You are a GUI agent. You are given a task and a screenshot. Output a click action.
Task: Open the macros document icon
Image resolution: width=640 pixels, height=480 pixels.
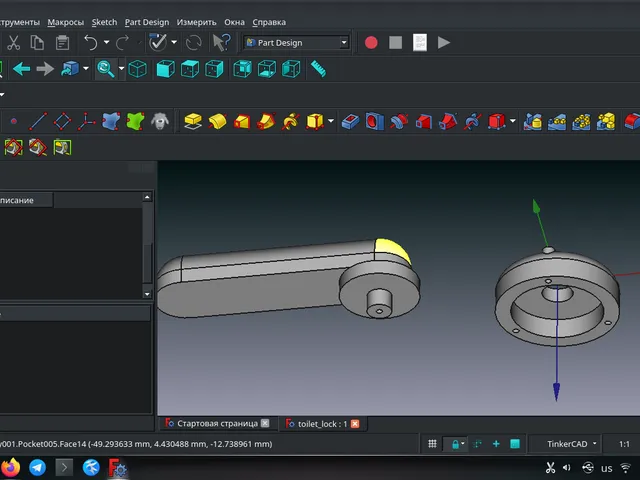click(x=420, y=42)
